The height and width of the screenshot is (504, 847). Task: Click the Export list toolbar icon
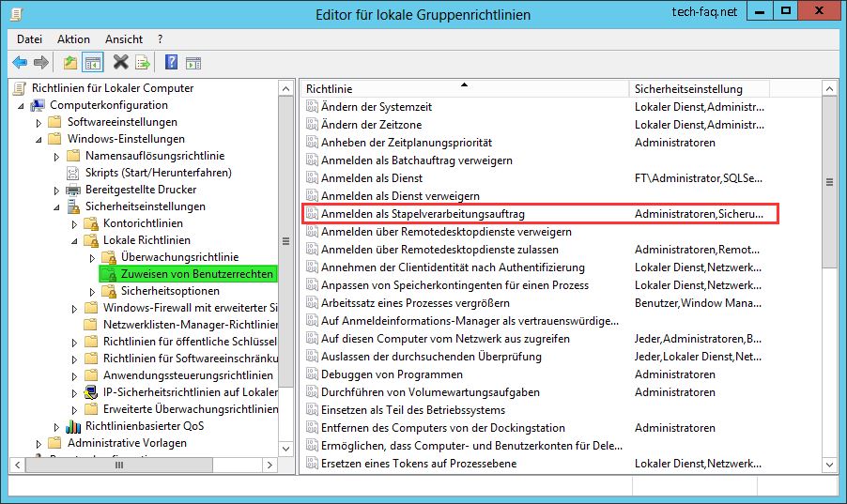pos(143,63)
